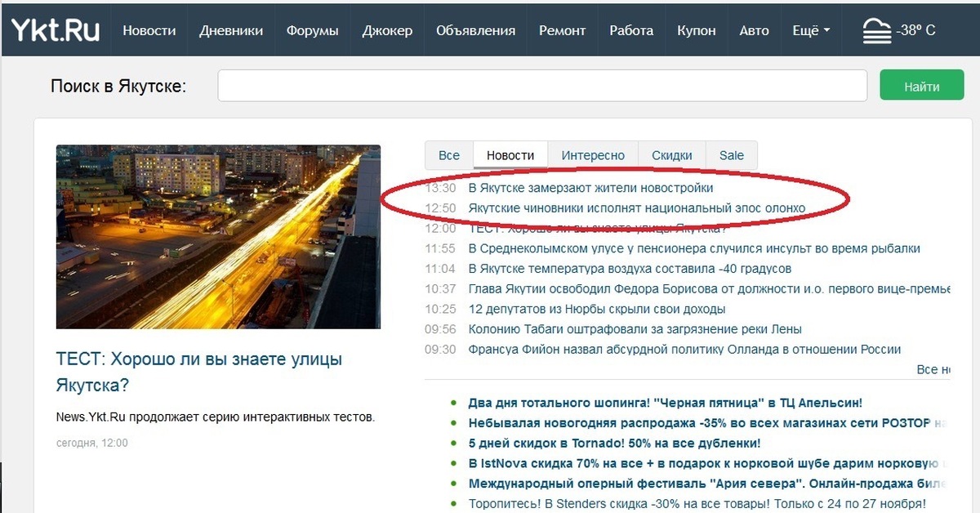Open the Авто section
Image resolution: width=980 pixels, height=513 pixels.
[754, 31]
